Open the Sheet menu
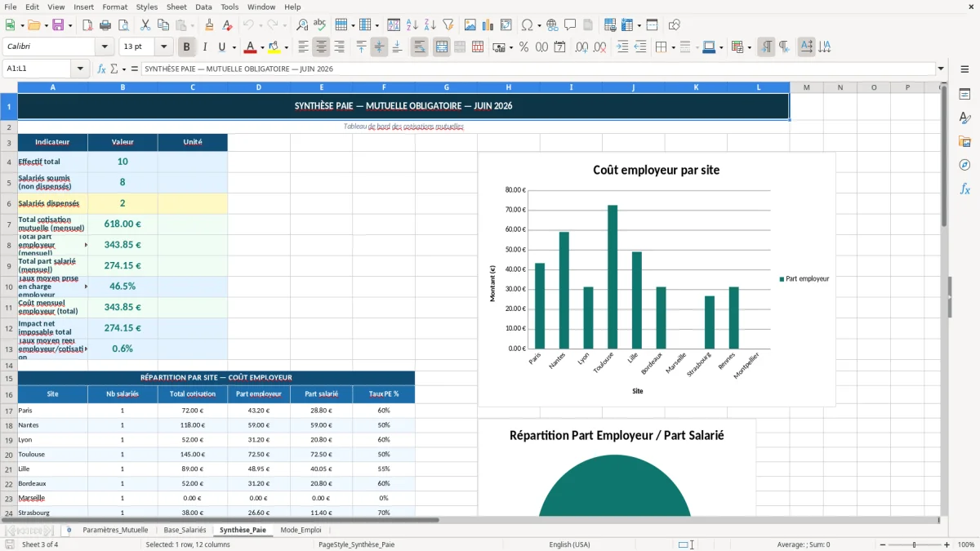The height and width of the screenshot is (551, 980). point(176,7)
